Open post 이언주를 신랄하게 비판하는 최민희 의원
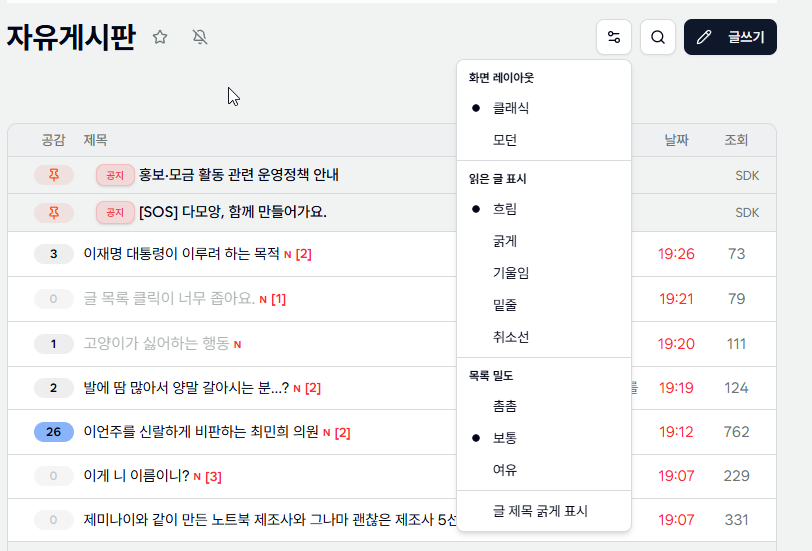Screen dimensions: 812x551 [x=201, y=432]
